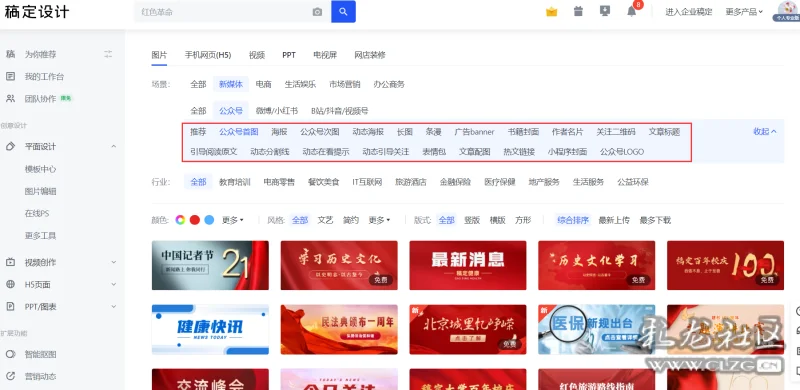This screenshot has width=800, height=390.
Task: Expand the PPT/图表 sidebar section
Action: (x=113, y=306)
